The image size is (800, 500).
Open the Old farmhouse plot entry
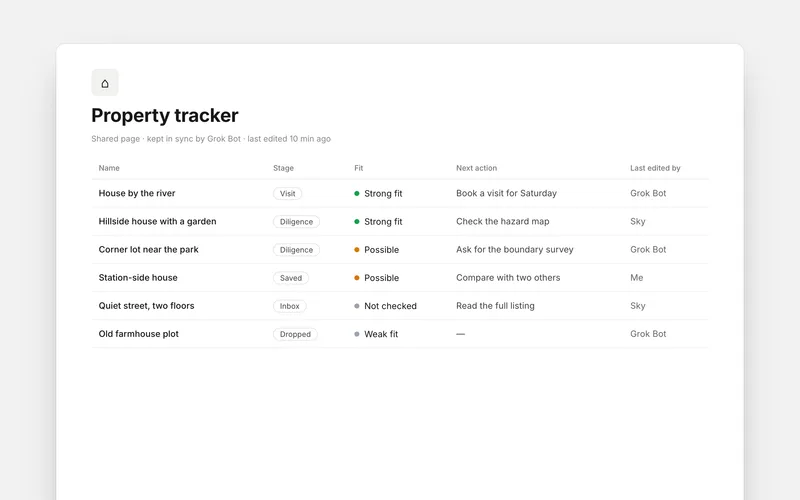(138, 334)
